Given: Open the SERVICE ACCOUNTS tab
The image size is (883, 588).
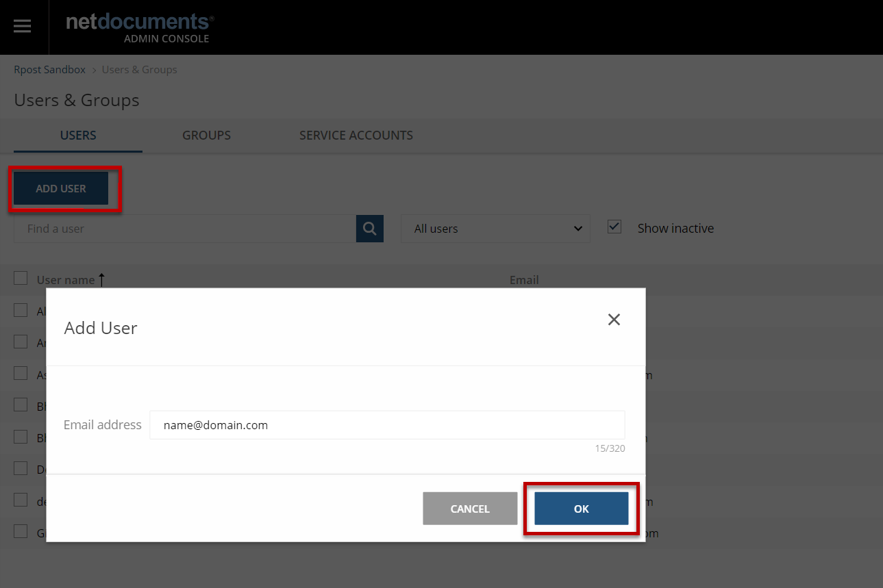Looking at the screenshot, I should click(356, 135).
